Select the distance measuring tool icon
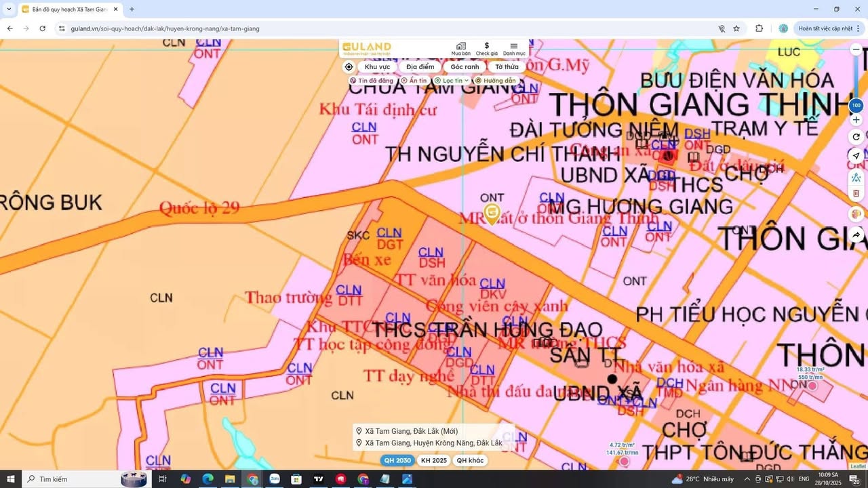This screenshot has height=488, width=868. coord(856,178)
